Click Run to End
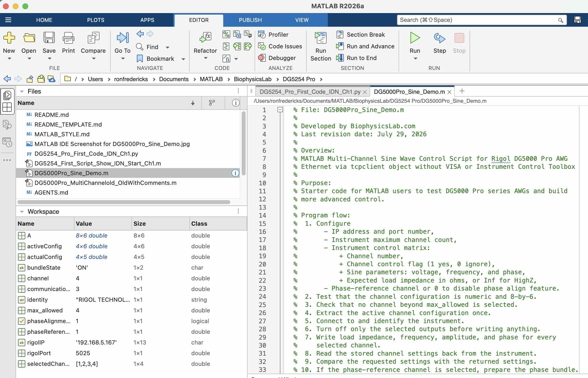 coord(356,58)
